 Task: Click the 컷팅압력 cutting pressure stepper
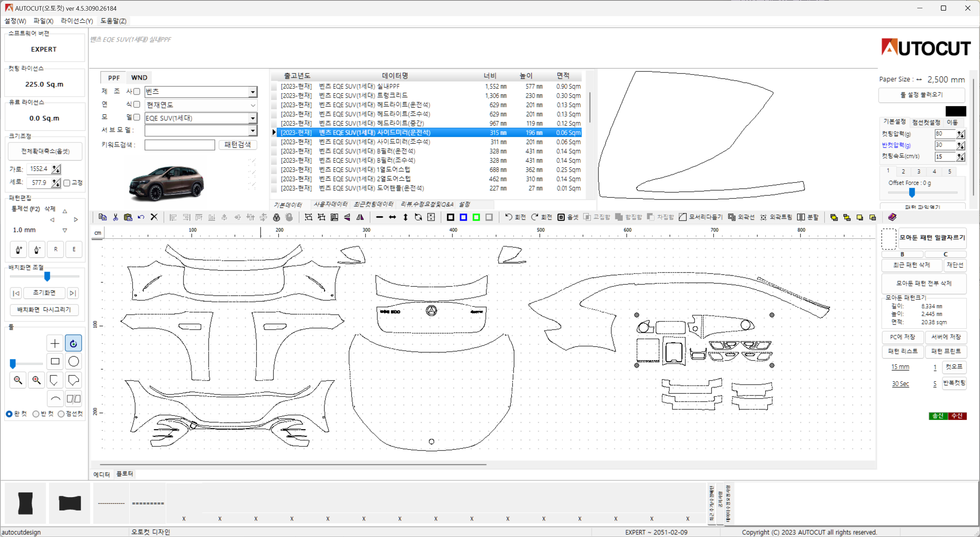pos(961,134)
